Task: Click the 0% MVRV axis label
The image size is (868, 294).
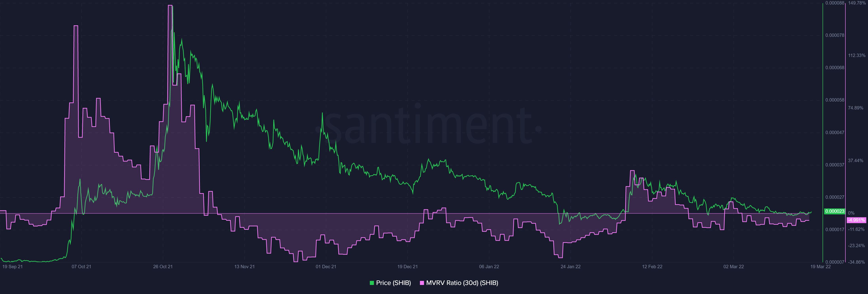Action: 851,213
